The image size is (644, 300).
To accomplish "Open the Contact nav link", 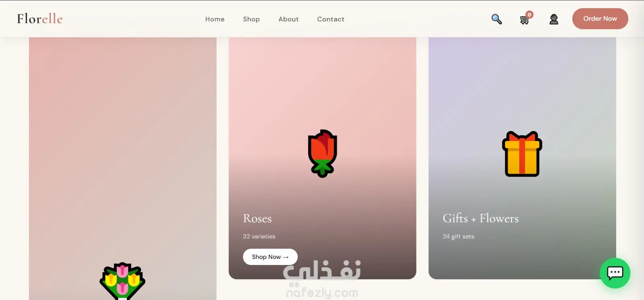I will [331, 19].
